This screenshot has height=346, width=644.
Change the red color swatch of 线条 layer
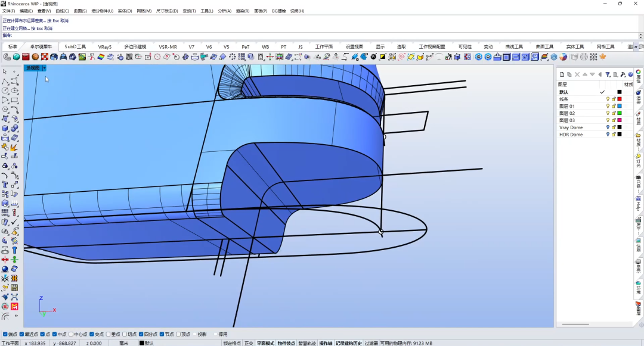click(620, 99)
